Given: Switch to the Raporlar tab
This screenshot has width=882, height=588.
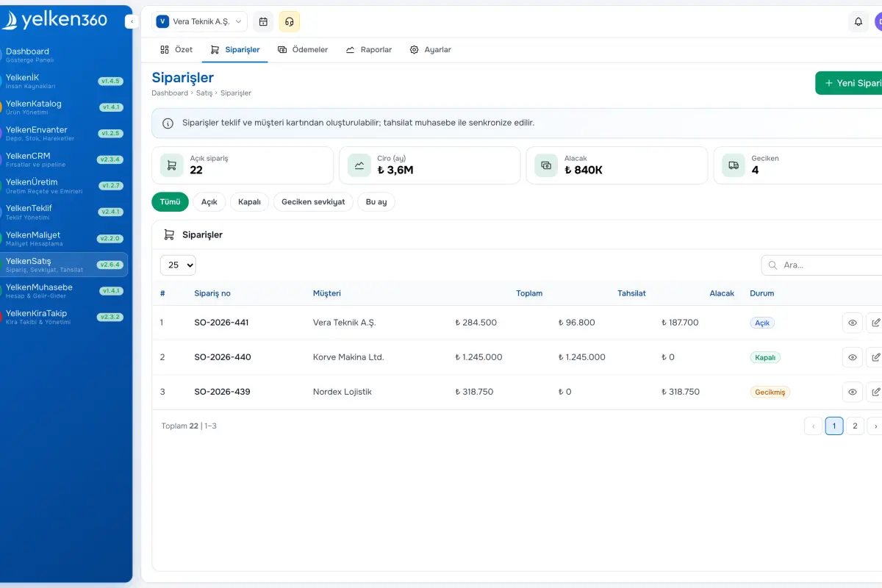Looking at the screenshot, I should 369,50.
